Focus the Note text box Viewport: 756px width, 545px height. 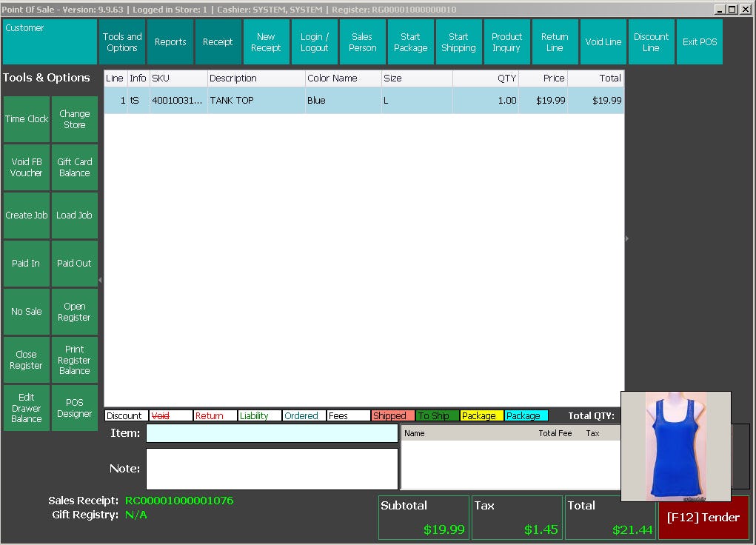tap(272, 469)
